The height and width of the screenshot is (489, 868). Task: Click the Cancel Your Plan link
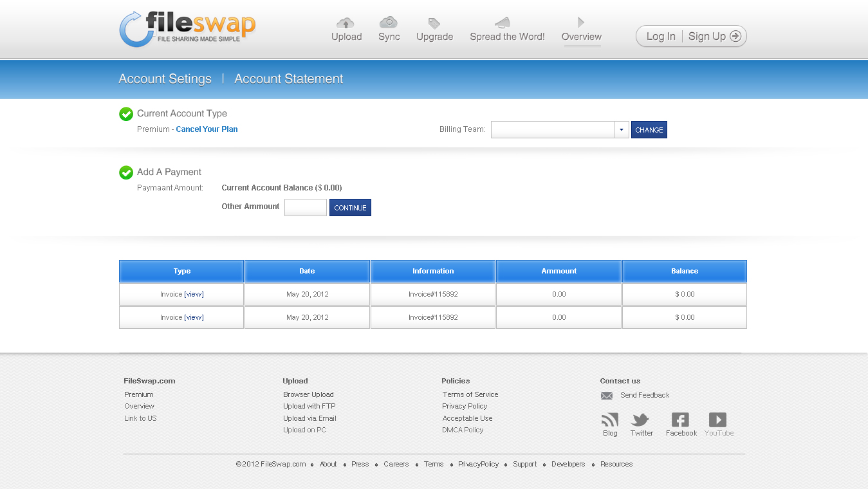pos(207,129)
